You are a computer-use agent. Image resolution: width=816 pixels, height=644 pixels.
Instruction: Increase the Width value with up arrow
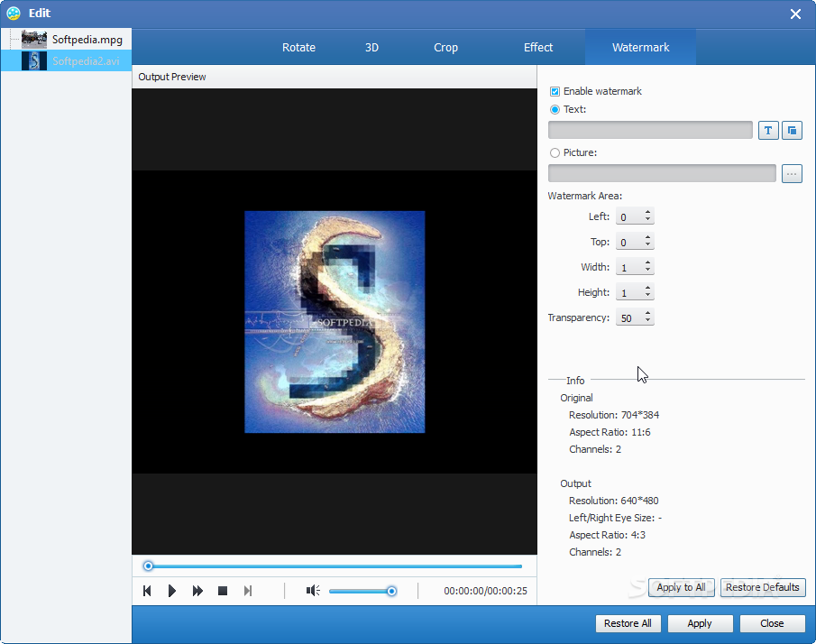648,262
